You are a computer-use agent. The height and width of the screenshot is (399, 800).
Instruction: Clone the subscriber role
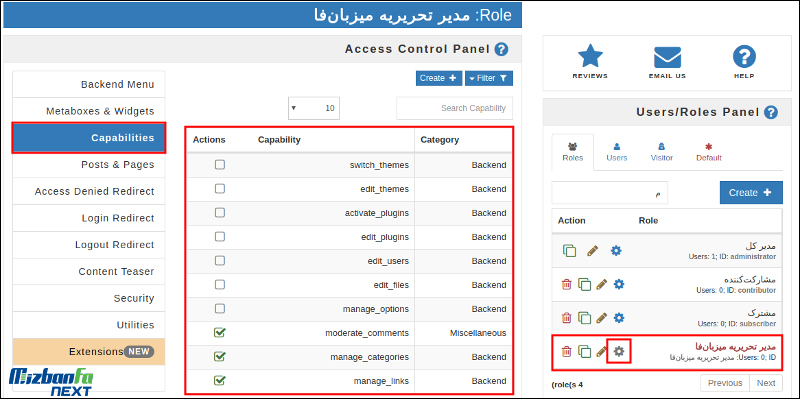(x=584, y=318)
